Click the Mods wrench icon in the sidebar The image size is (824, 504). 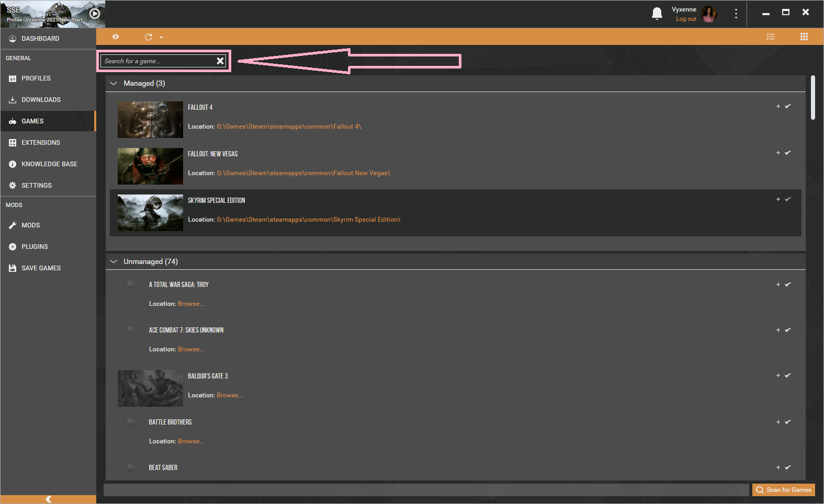13,225
